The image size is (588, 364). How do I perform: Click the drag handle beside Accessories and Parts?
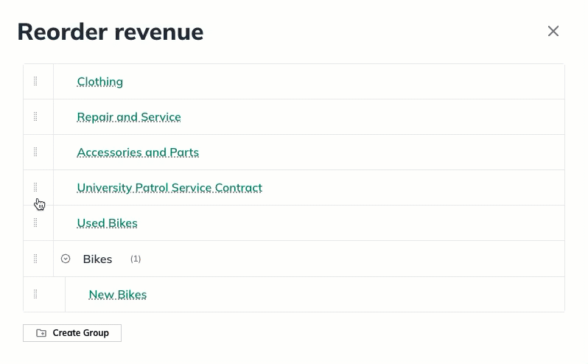click(35, 153)
